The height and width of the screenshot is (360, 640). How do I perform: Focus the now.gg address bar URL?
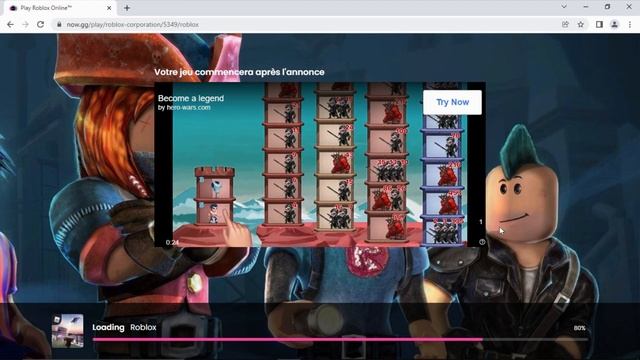[x=133, y=24]
